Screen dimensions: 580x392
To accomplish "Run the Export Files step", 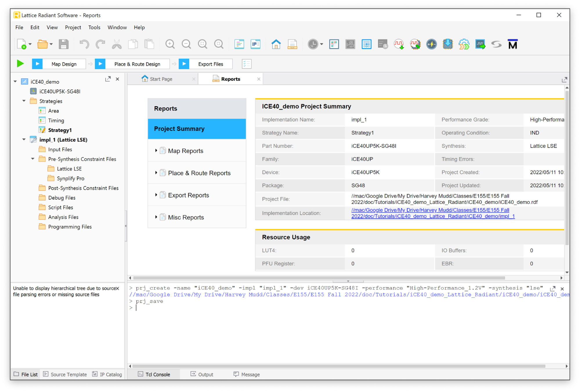I will (x=205, y=64).
